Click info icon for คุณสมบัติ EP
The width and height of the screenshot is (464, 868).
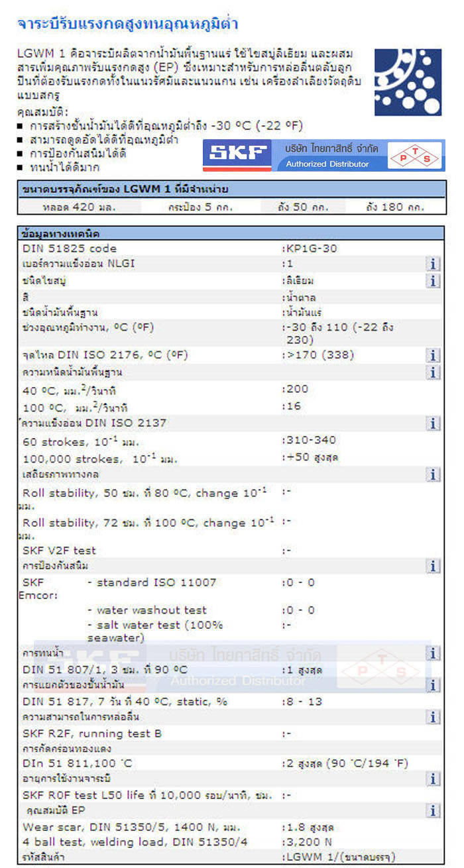coord(433,810)
